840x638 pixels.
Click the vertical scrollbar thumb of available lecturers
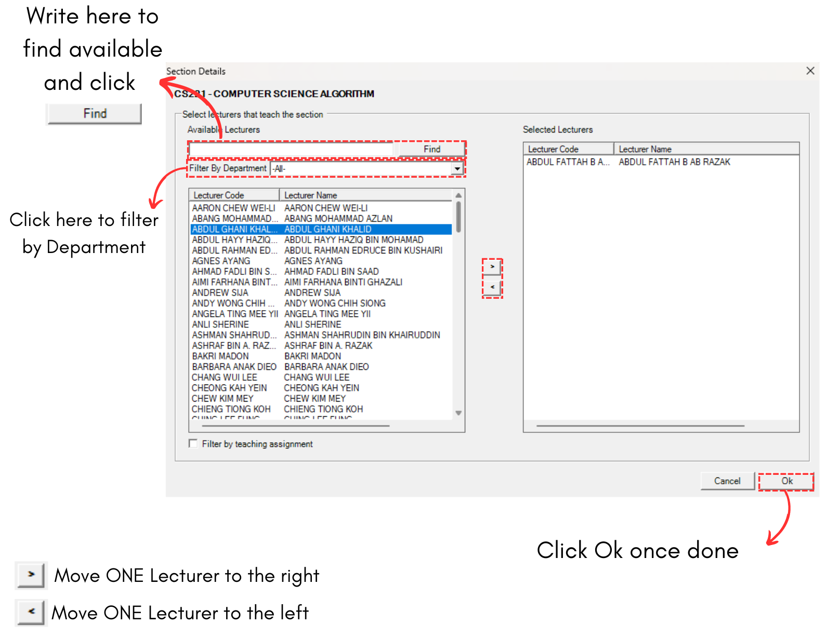pyautogui.click(x=458, y=217)
